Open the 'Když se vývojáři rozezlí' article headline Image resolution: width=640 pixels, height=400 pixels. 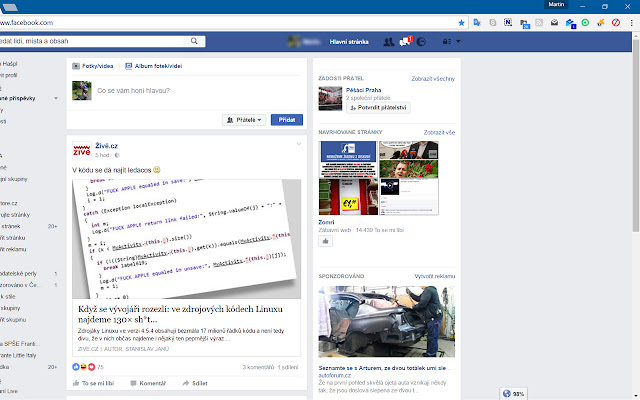(180, 314)
